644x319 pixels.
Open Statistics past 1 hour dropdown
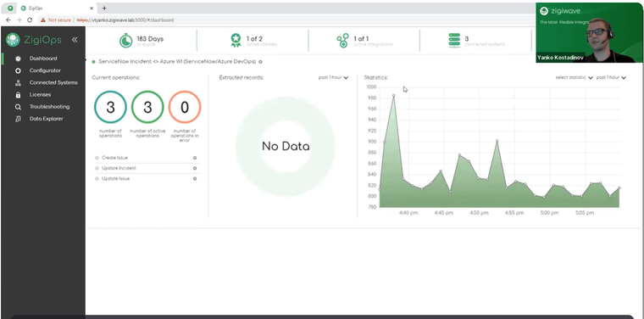pos(611,77)
